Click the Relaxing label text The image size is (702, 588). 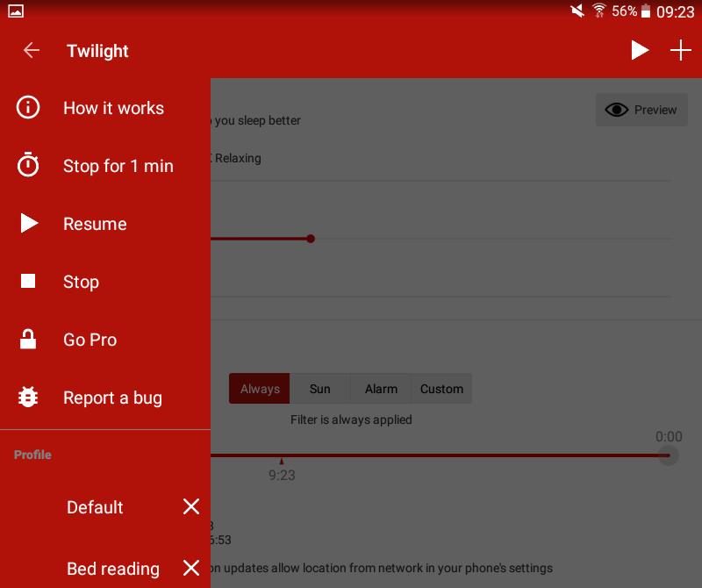pyautogui.click(x=238, y=158)
